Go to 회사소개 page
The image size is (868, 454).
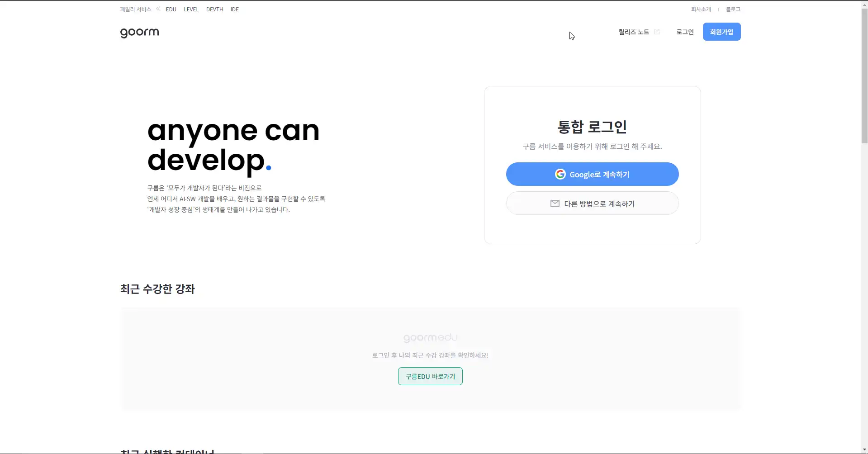coord(701,9)
